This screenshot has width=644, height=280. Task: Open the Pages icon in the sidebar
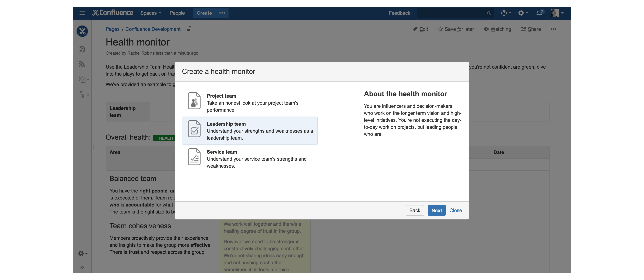(x=82, y=50)
